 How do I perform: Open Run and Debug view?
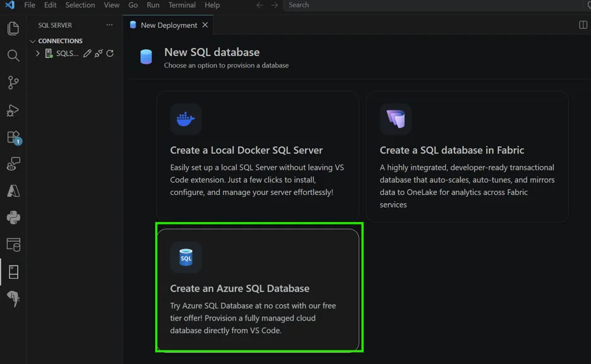pyautogui.click(x=13, y=110)
